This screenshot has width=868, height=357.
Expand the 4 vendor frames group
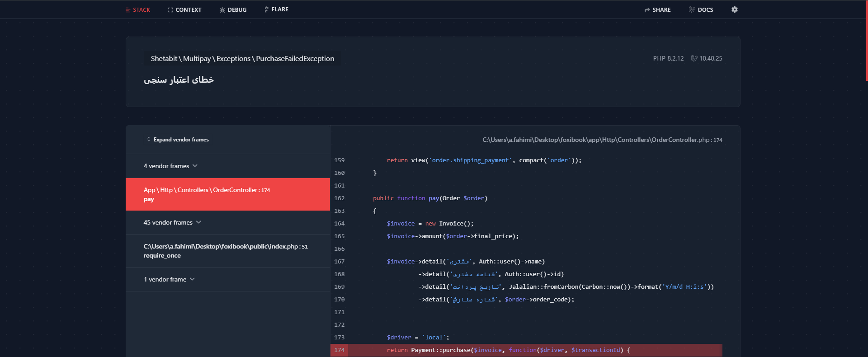tap(170, 166)
